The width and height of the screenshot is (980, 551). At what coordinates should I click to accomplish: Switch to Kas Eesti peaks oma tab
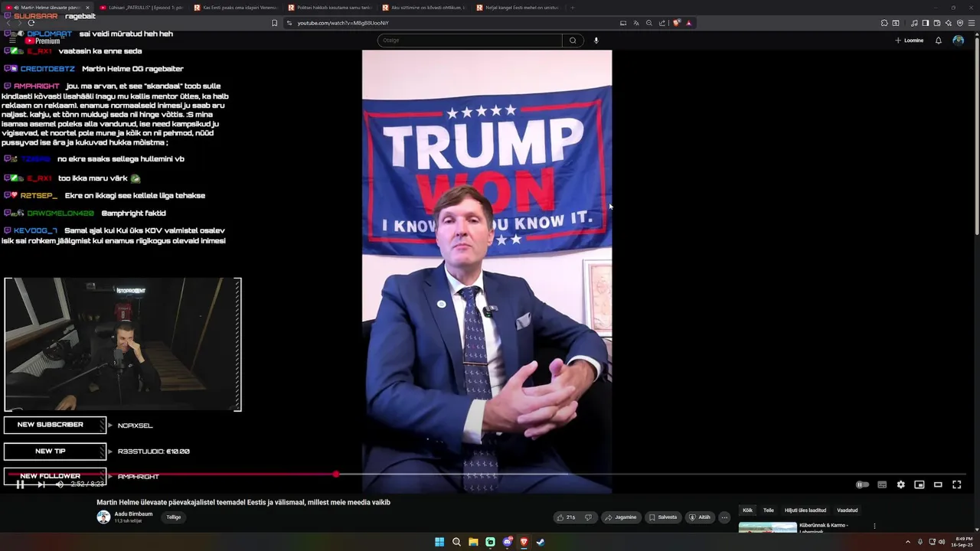pos(235,8)
